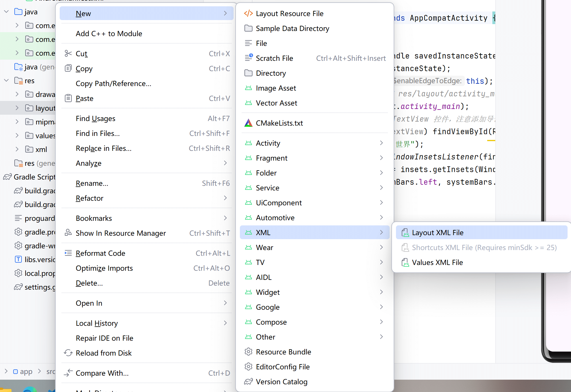This screenshot has height=392, width=571.
Task: Click the Cut scissors icon
Action: [68, 54]
